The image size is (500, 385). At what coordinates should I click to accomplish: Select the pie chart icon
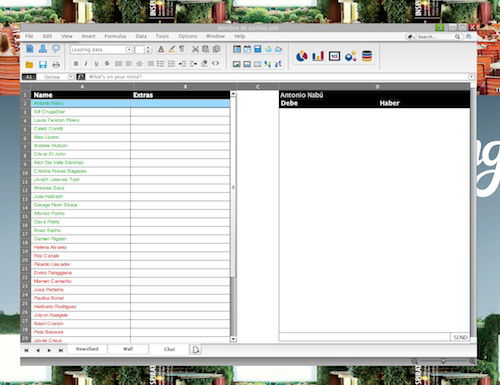(302, 56)
